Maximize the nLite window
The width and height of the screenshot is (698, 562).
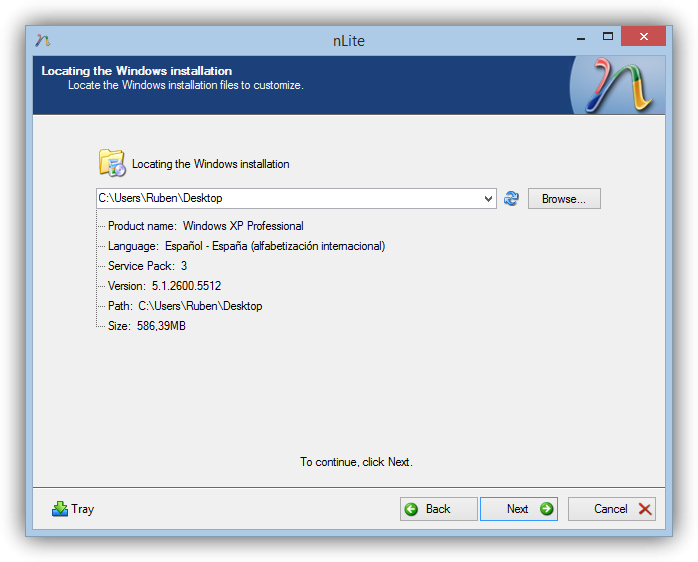coord(608,37)
